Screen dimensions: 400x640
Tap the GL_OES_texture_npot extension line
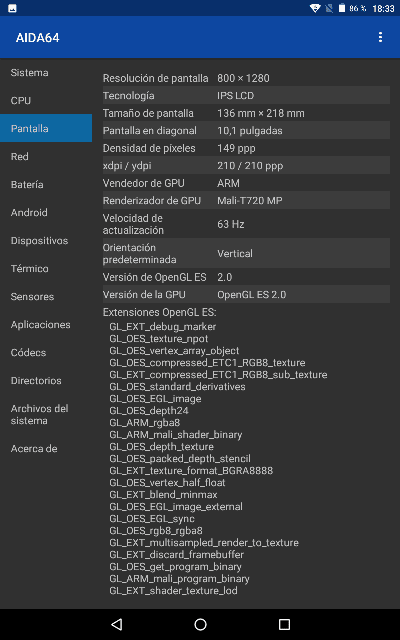click(159, 338)
